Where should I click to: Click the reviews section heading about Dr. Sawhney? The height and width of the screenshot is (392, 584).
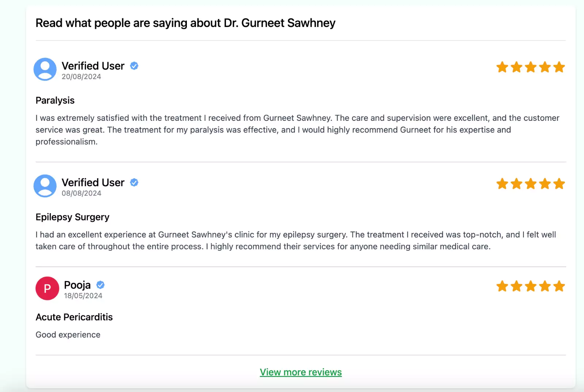pyautogui.click(x=185, y=23)
